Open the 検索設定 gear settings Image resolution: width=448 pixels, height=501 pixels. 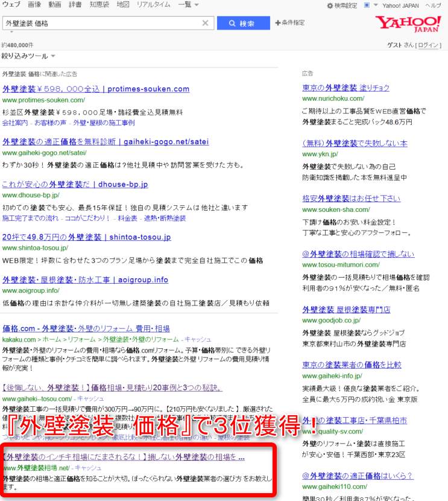(x=342, y=5)
